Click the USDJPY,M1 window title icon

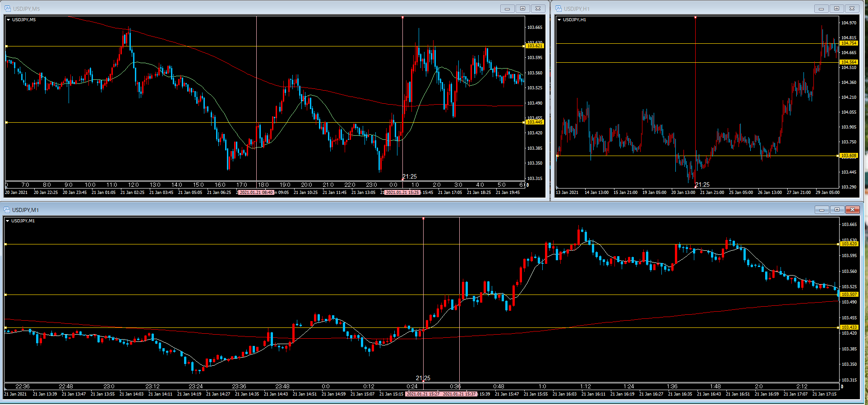[x=7, y=210]
